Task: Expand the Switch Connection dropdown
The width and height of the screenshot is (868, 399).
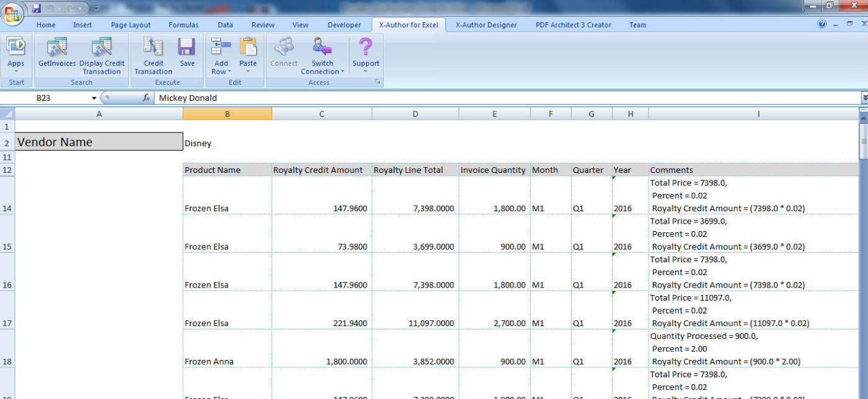Action: tap(342, 72)
